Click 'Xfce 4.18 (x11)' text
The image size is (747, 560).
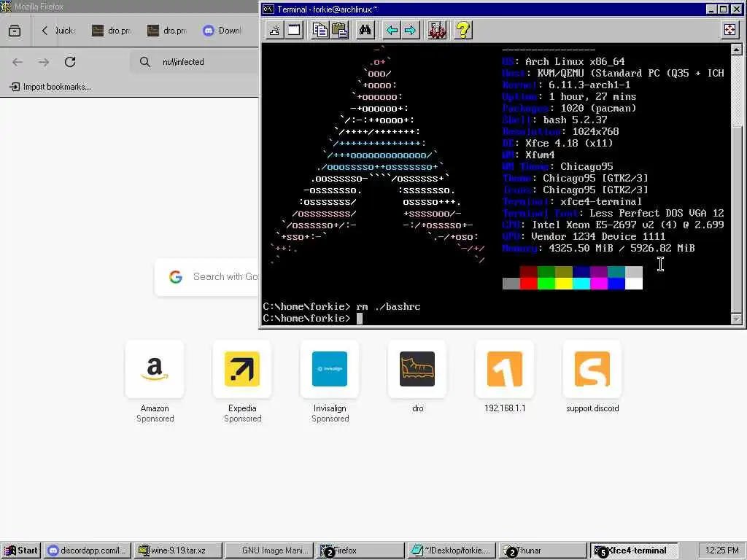(x=569, y=144)
